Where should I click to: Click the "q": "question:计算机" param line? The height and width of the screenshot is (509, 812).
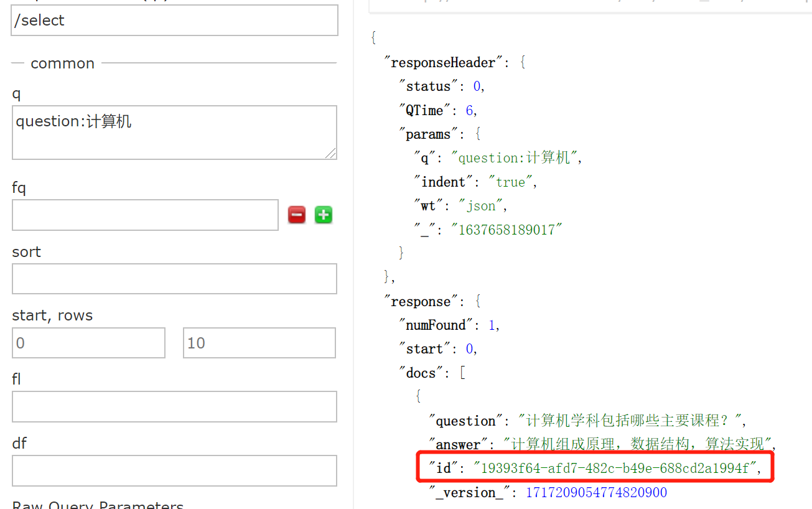498,158
